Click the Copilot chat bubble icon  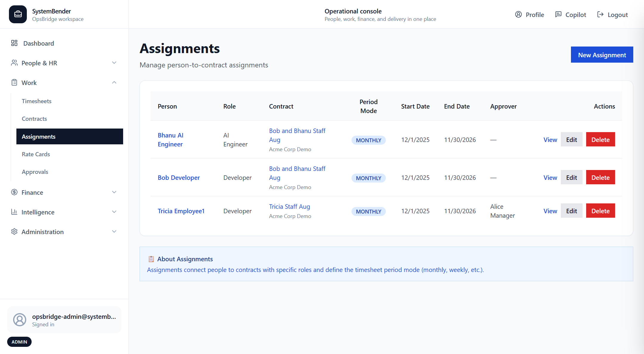tap(558, 15)
